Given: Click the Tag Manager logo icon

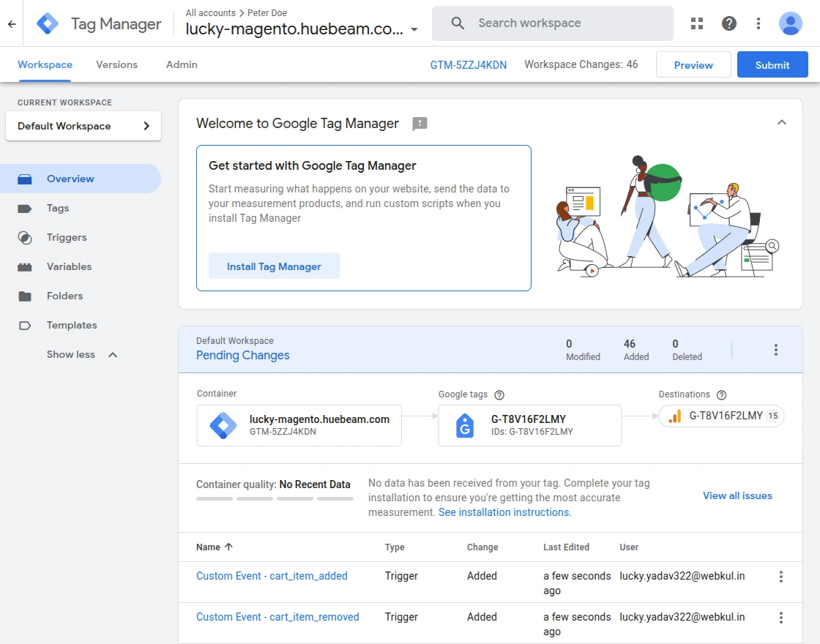Looking at the screenshot, I should [x=48, y=23].
